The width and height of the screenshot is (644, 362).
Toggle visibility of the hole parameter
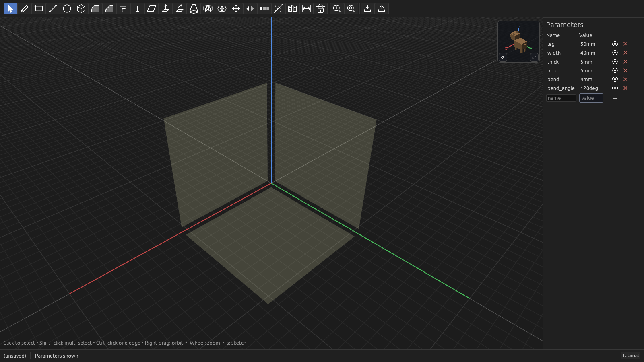click(615, 70)
